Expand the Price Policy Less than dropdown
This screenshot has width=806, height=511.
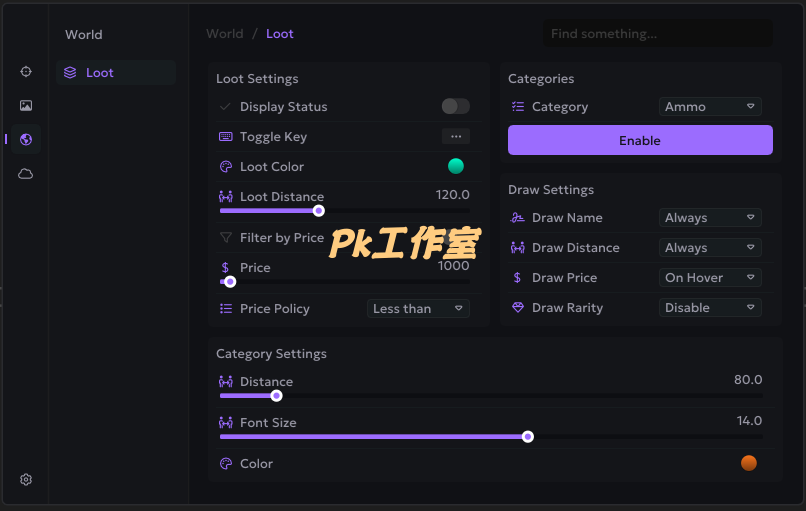[418, 308]
